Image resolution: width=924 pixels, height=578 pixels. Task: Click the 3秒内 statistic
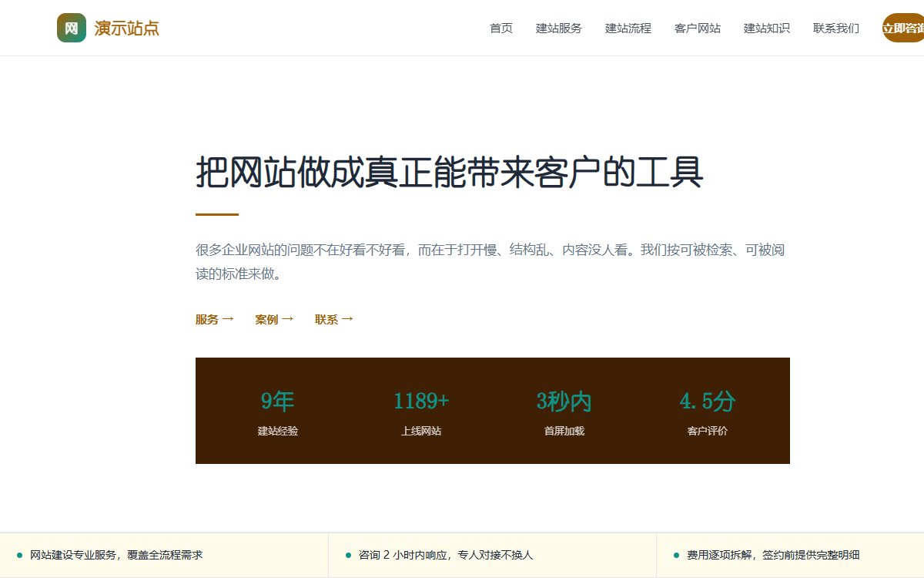564,401
